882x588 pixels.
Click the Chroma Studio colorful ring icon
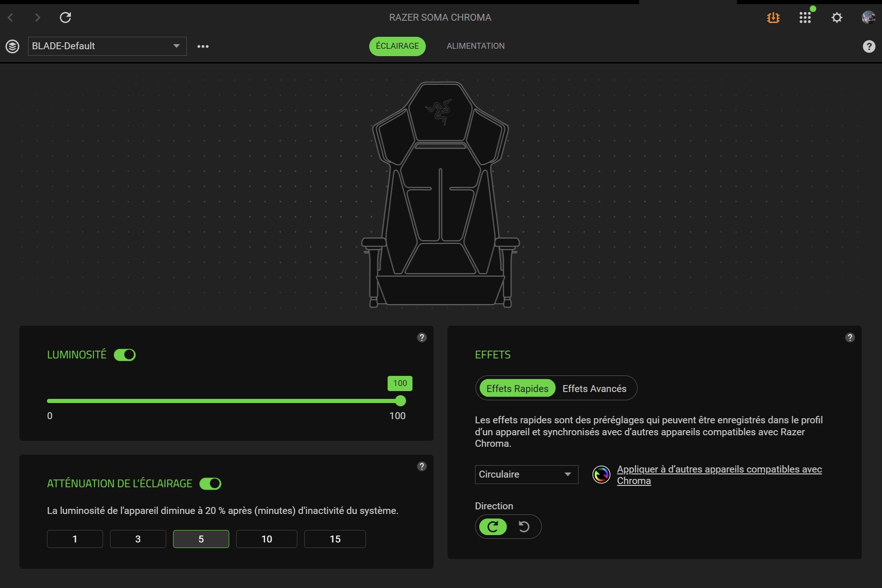pos(601,474)
